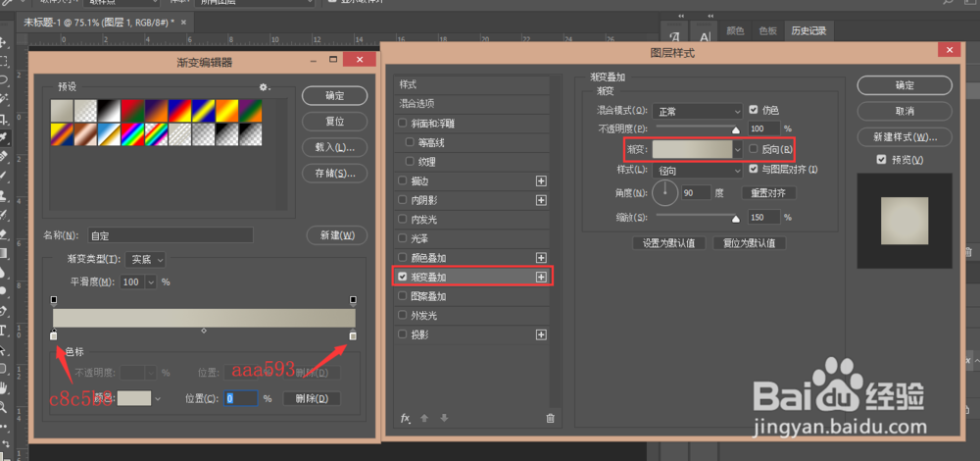
Task: Click the 颜色 swatch in 色标 section
Action: [x=134, y=398]
